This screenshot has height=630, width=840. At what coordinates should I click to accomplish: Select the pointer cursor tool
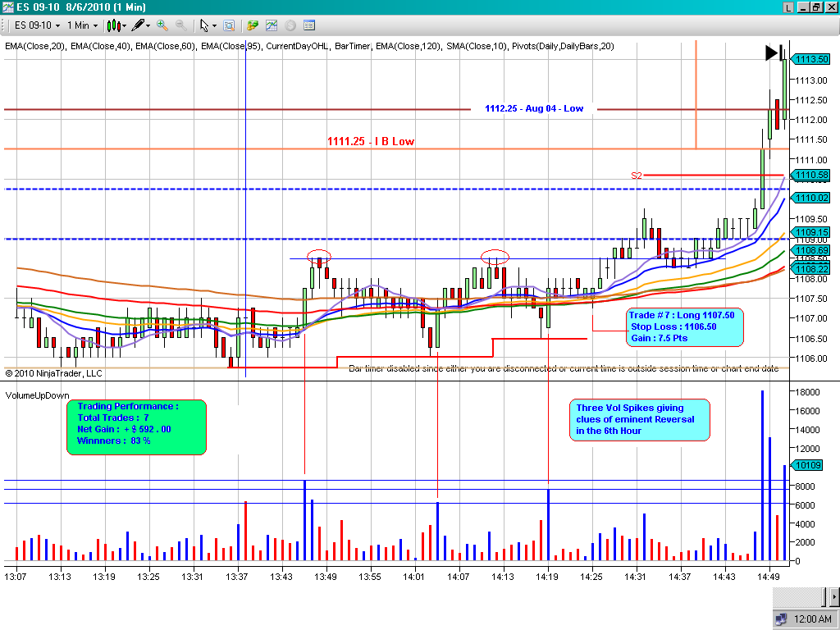click(204, 25)
